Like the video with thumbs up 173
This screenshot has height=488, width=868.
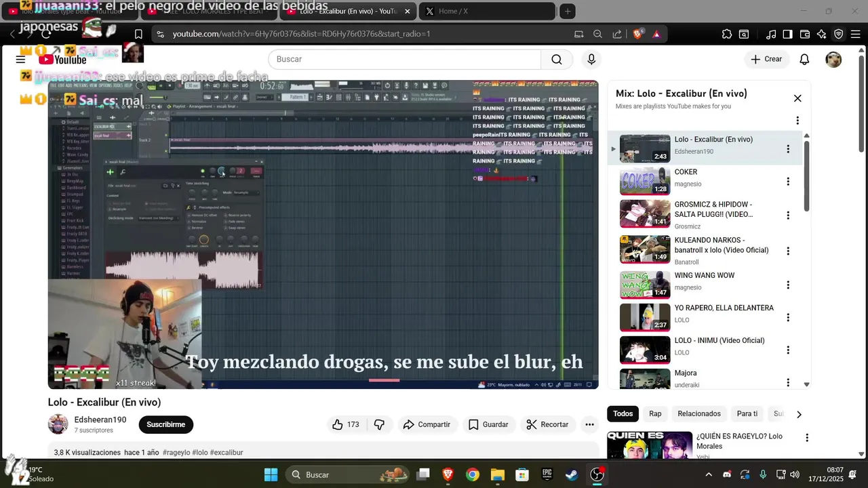tap(346, 425)
